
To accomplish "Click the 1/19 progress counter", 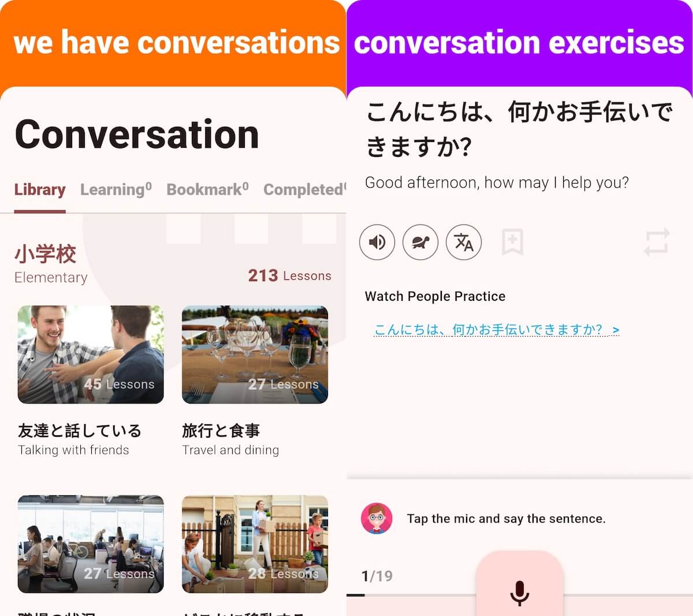I will pyautogui.click(x=377, y=576).
